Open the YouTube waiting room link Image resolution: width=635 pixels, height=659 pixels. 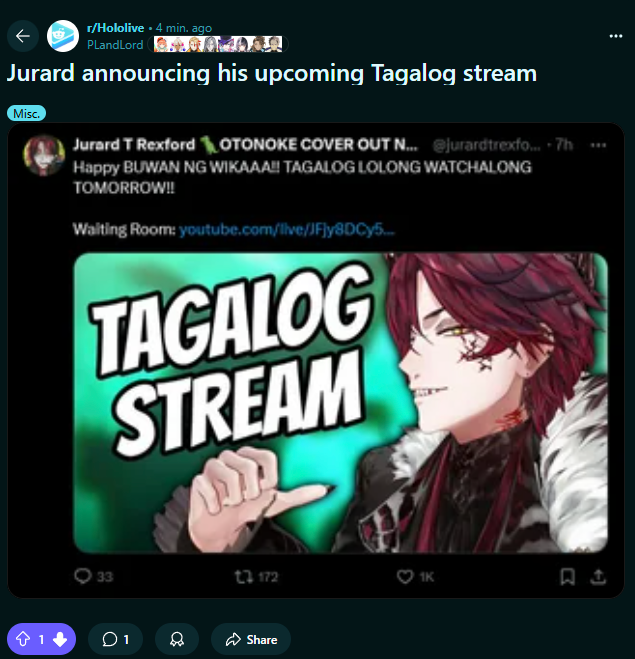pyautogui.click(x=287, y=229)
